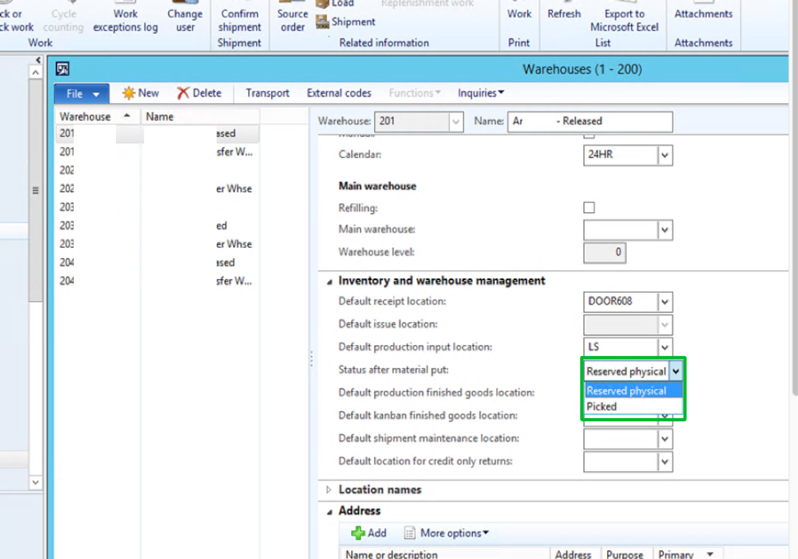Click Confirm shipment ribbon button
Viewport: 798px width, 559px height.
click(x=239, y=20)
